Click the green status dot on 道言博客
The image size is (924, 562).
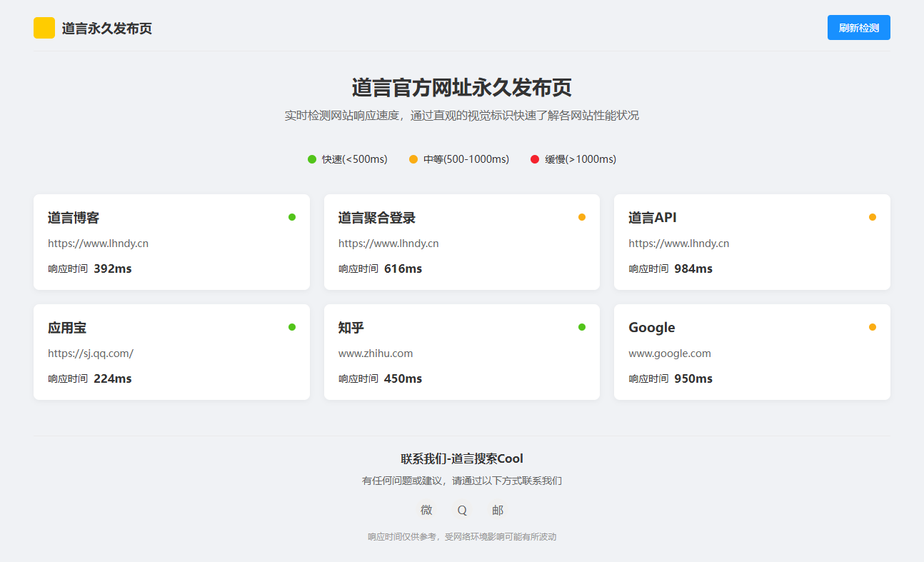[x=292, y=217]
